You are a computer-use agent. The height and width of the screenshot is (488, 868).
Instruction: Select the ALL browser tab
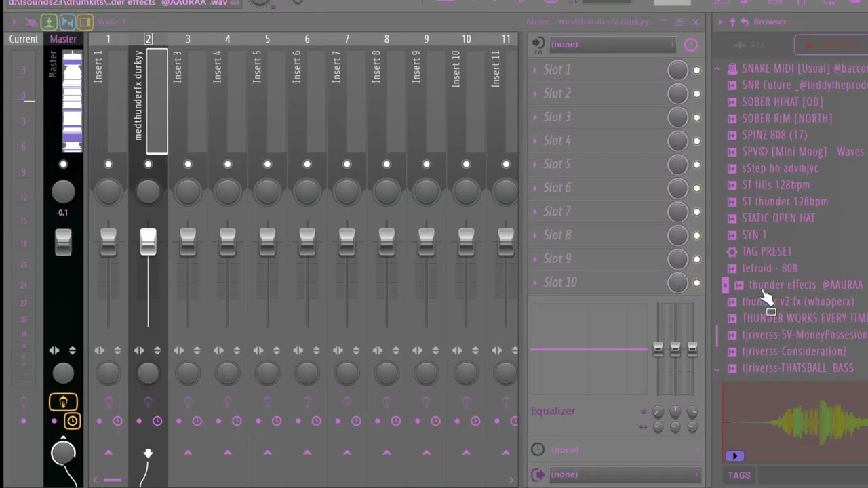[x=751, y=45]
